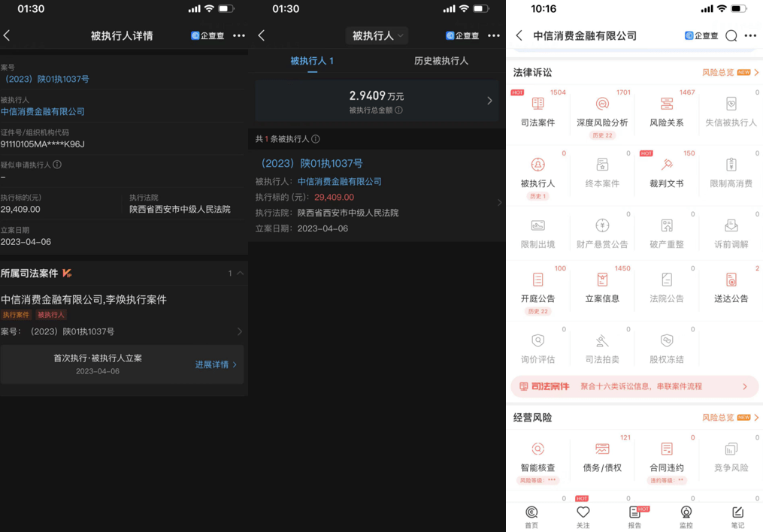This screenshot has height=532, width=763.
Task: Open 智能核查 icon
Action: click(537, 449)
